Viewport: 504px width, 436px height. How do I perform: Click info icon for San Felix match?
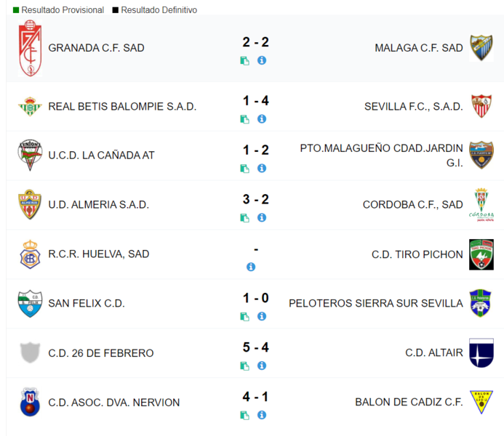click(262, 316)
